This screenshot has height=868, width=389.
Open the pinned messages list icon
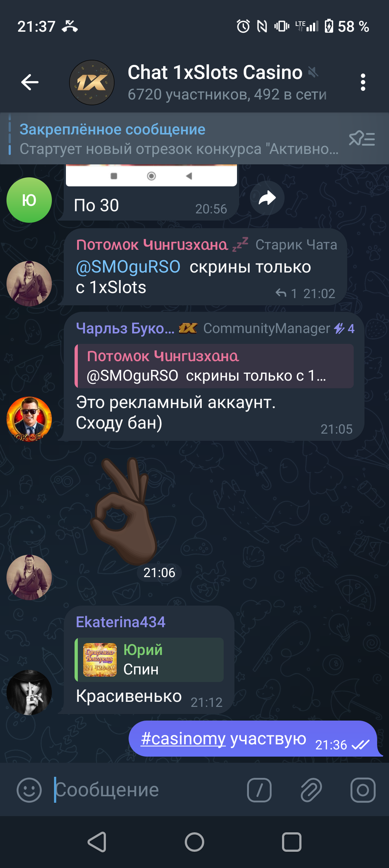(362, 138)
